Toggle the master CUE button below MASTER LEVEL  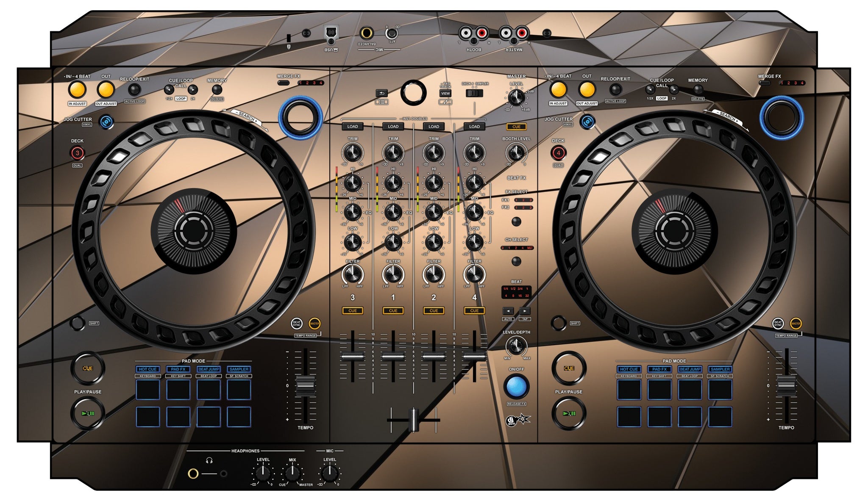pyautogui.click(x=516, y=127)
